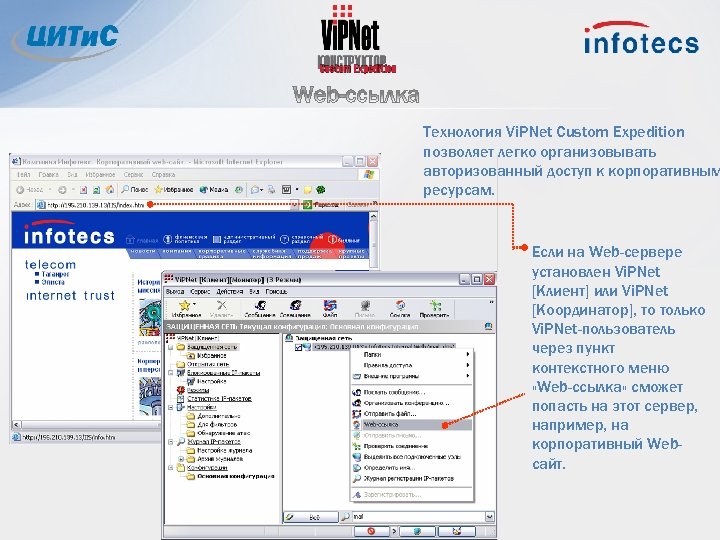
Task: Collapse the Журнал IP-пакетов tree node
Action: click(171, 442)
